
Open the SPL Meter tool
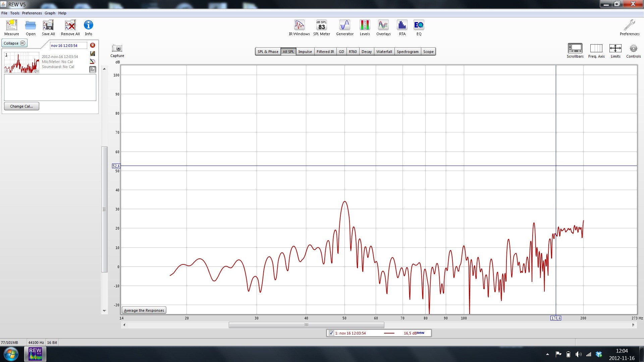pyautogui.click(x=322, y=27)
